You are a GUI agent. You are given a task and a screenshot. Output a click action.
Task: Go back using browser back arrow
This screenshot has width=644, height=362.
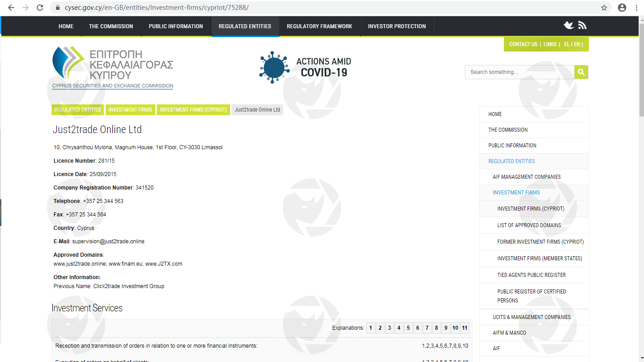pyautogui.click(x=11, y=8)
